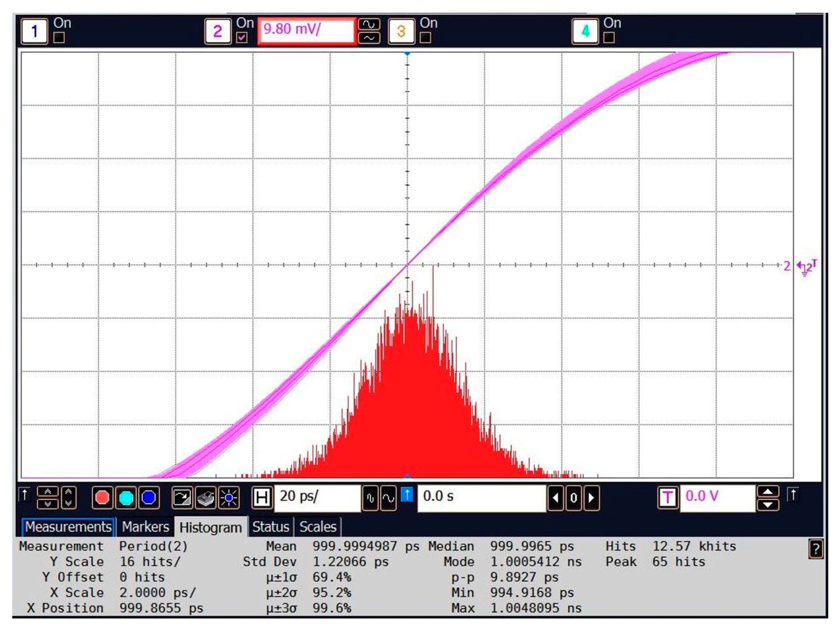840x629 pixels.
Task: Select the blue Run acquisition icon
Action: click(x=150, y=498)
